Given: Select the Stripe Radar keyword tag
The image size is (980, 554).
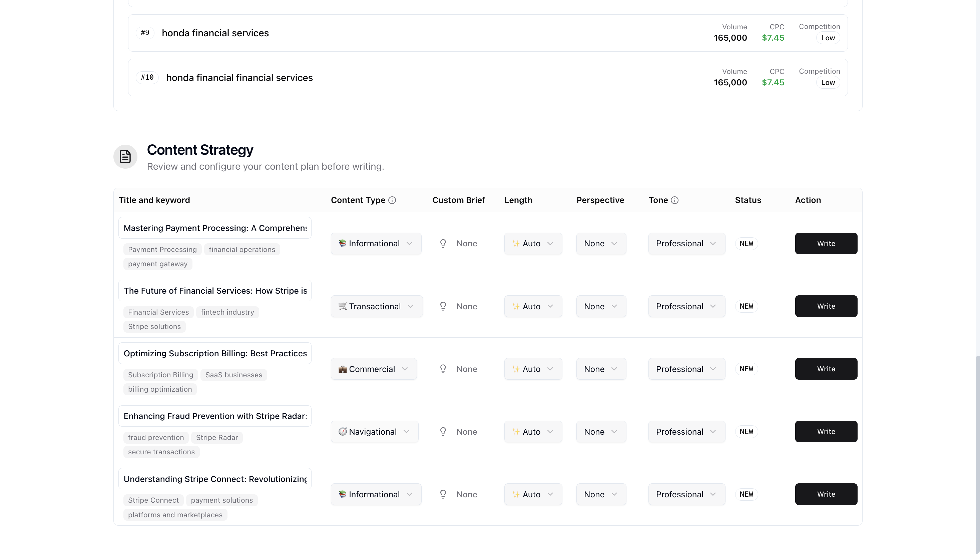Looking at the screenshot, I should point(216,437).
